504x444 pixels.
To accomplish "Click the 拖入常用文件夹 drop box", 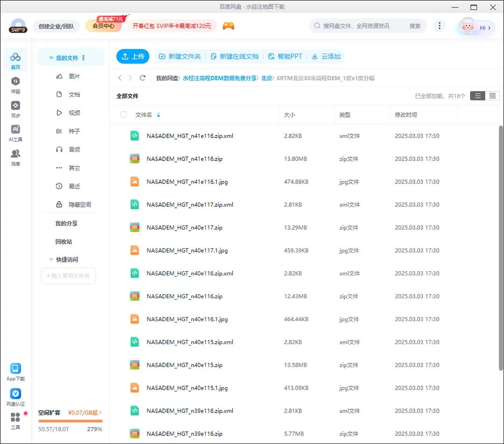I will click(68, 276).
